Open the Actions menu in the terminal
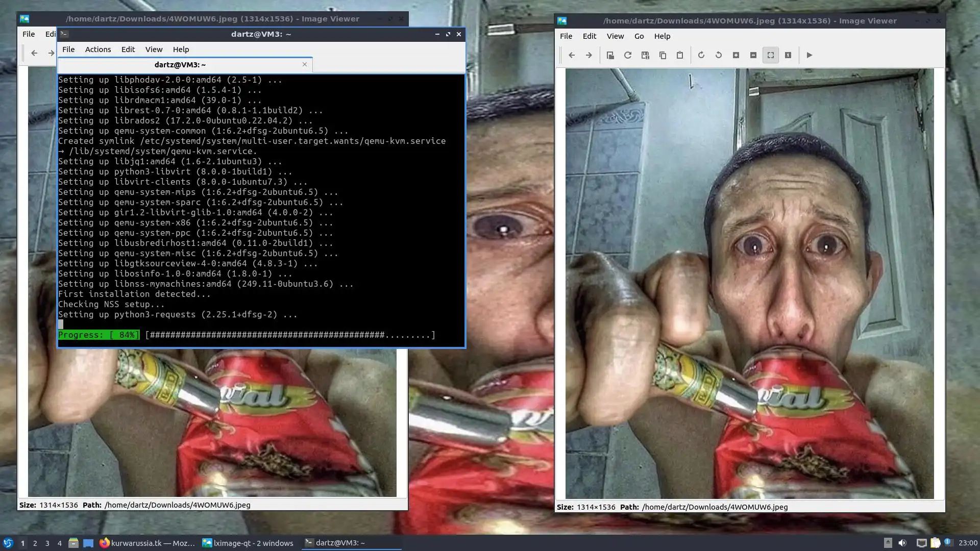Image resolution: width=980 pixels, height=551 pixels. 98,49
